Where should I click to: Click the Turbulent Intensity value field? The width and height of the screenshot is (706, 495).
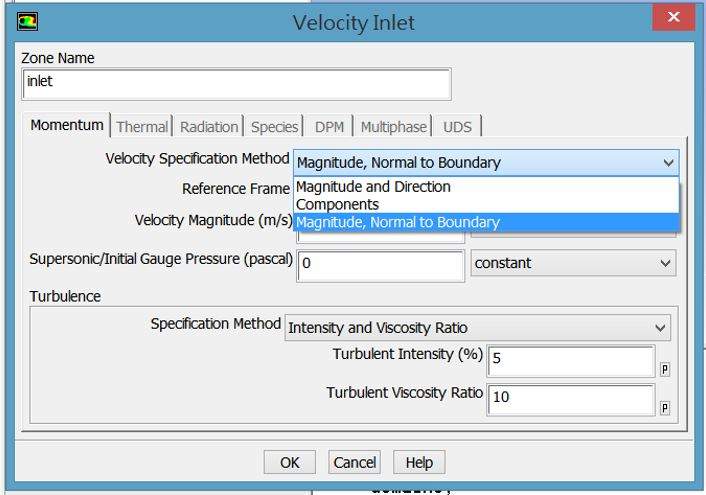coord(571,361)
